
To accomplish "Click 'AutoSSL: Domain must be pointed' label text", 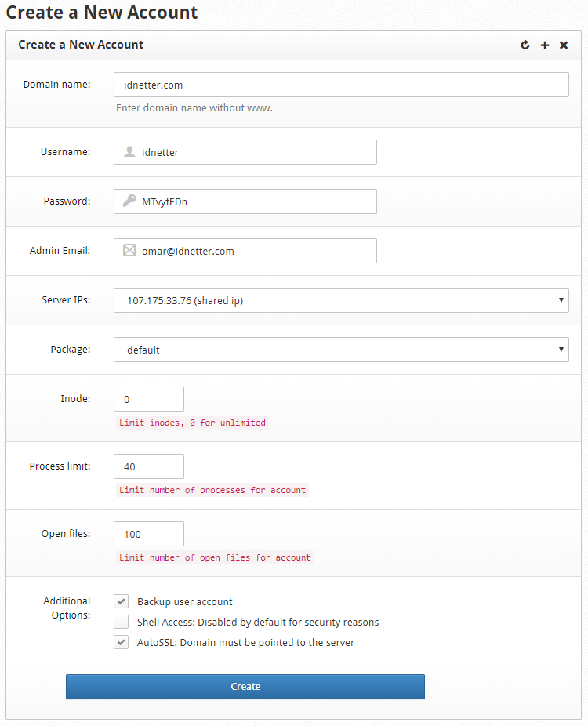I will pyautogui.click(x=245, y=643).
